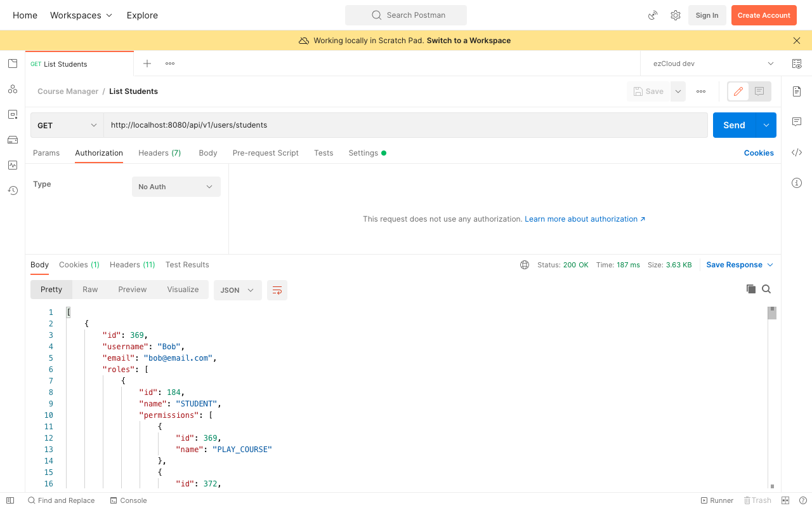Click the Send button
The width and height of the screenshot is (812, 508).
point(734,125)
